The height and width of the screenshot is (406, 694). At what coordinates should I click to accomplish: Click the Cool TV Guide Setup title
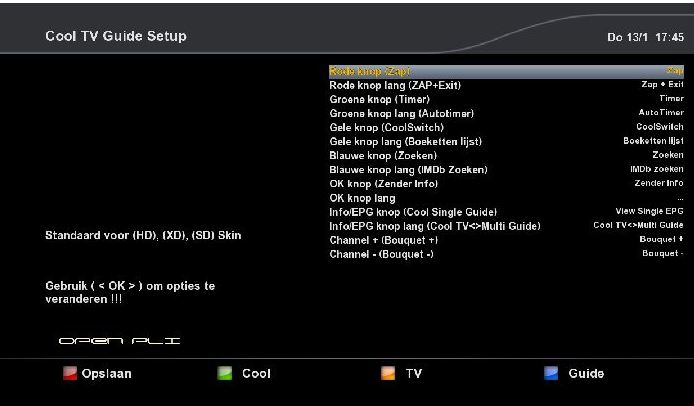pos(116,36)
